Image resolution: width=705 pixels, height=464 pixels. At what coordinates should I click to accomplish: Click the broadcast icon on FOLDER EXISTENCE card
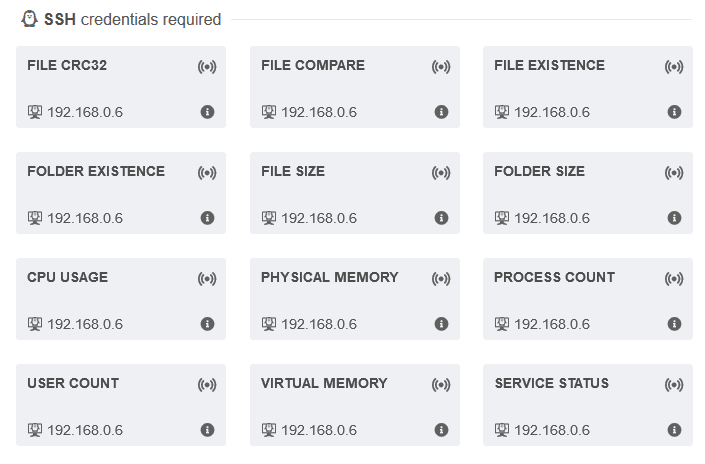[207, 173]
